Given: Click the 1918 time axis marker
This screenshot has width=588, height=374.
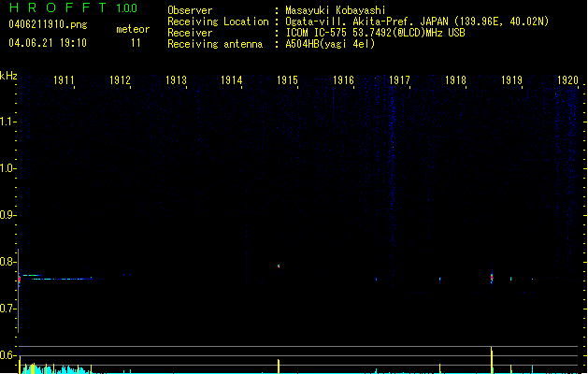Looking at the screenshot, I should (x=455, y=80).
